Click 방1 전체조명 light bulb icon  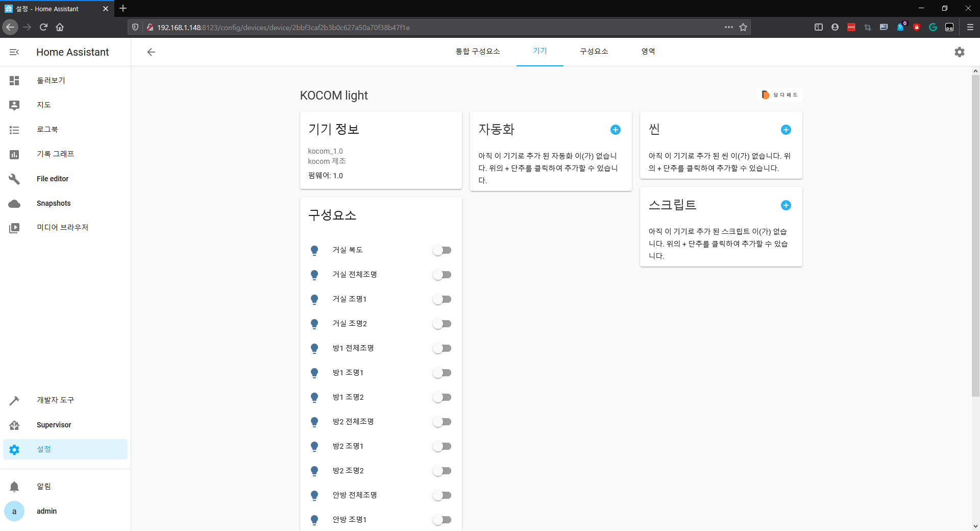[314, 348]
